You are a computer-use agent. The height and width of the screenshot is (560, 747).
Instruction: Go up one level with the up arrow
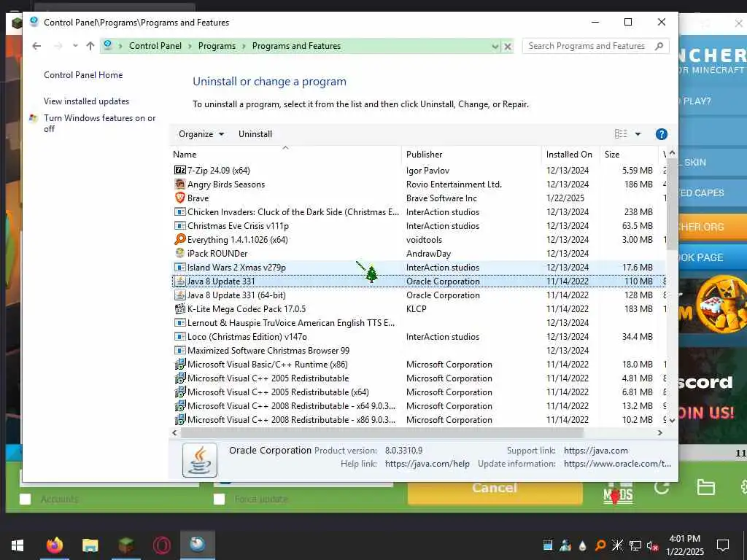pyautogui.click(x=90, y=46)
